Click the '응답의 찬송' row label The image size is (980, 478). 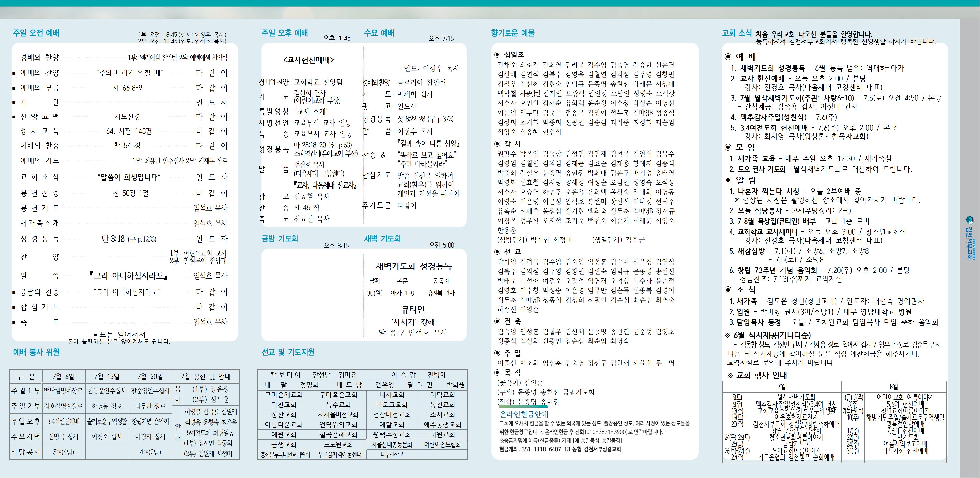tap(40, 292)
